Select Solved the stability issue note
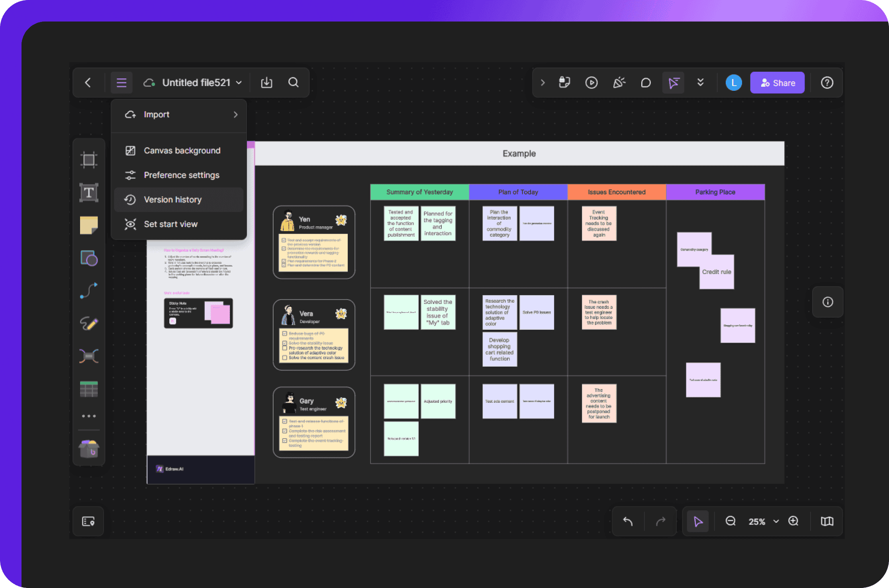Viewport: 889px width, 588px height. (438, 312)
